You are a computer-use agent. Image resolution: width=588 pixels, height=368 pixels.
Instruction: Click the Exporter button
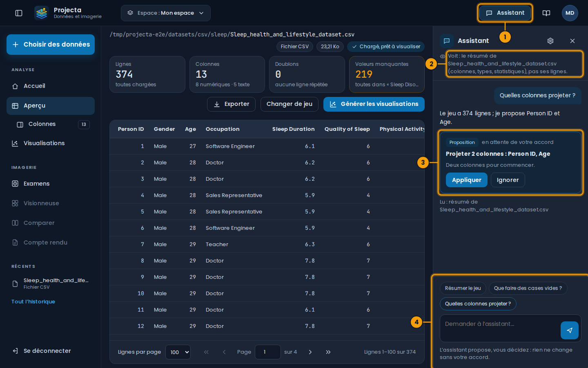coord(231,104)
